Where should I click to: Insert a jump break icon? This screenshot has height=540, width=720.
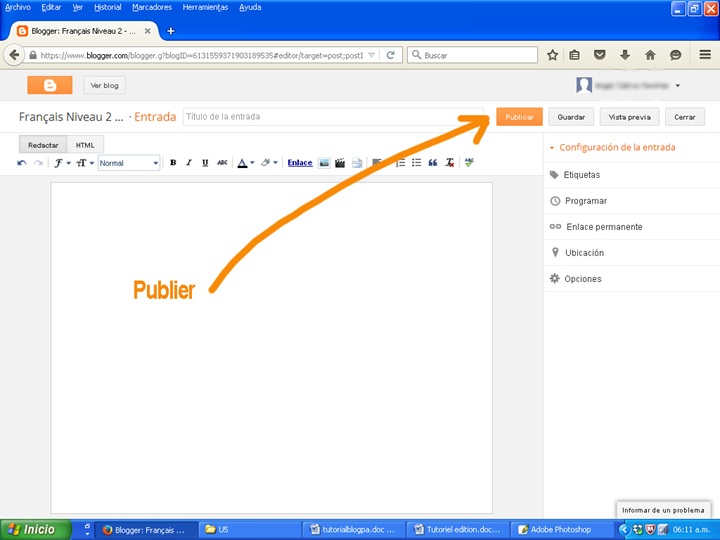[x=357, y=163]
